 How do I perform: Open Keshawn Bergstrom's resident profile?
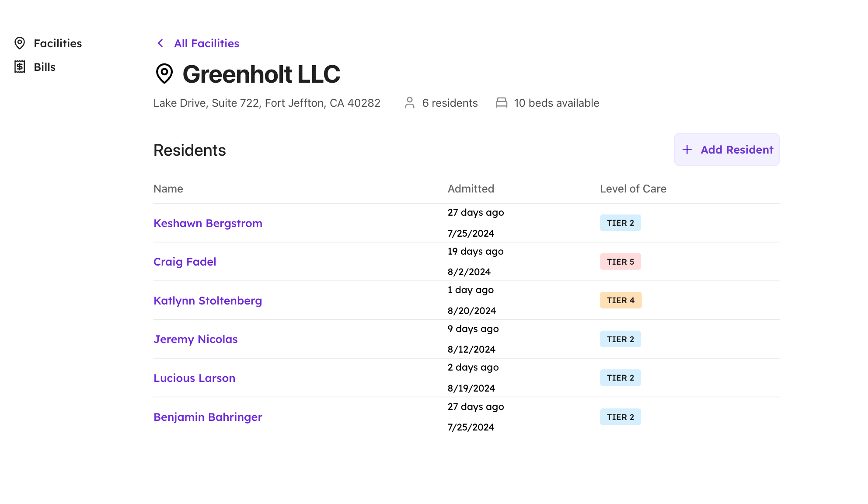208,223
